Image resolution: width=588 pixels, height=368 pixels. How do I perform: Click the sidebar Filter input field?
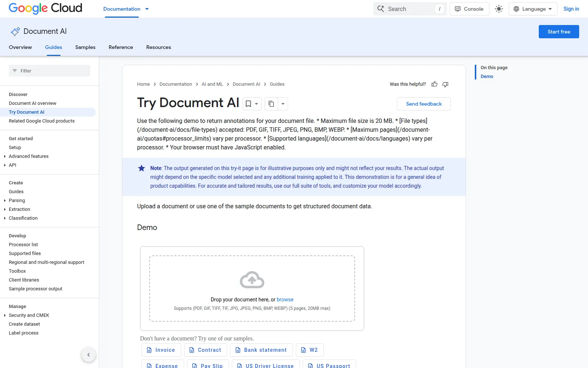(x=49, y=71)
